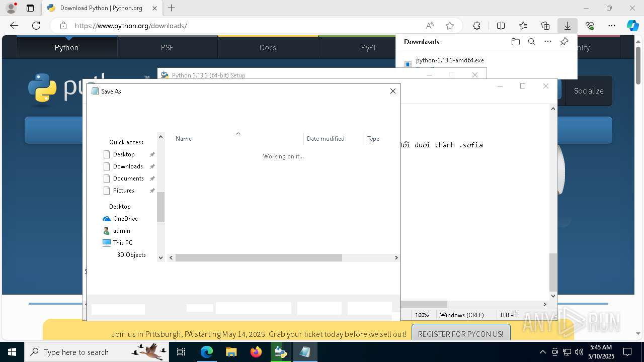The width and height of the screenshot is (644, 362).
Task: Click the Edge back navigation arrow
Action: tap(14, 26)
